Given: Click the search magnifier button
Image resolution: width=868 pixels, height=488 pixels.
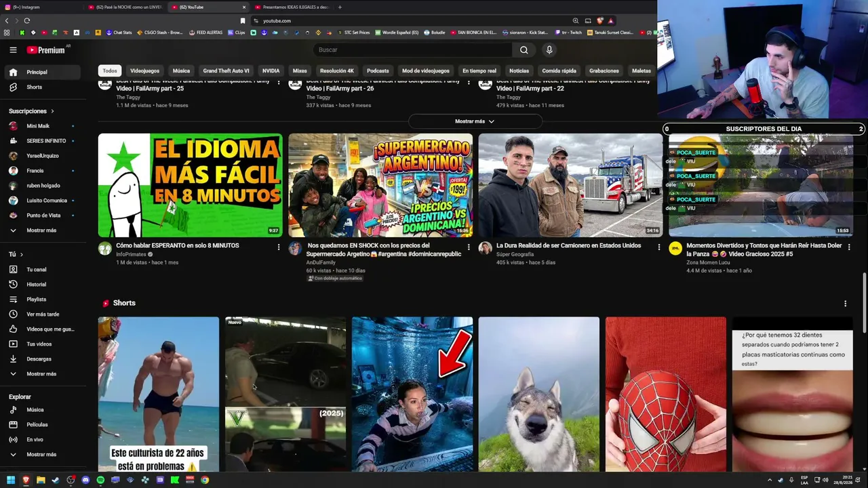Looking at the screenshot, I should click(x=524, y=50).
